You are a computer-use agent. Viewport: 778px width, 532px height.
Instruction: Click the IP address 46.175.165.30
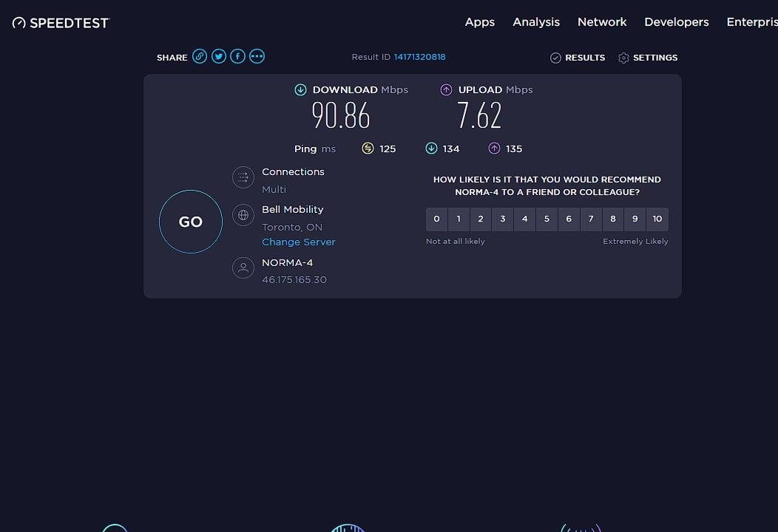point(294,279)
